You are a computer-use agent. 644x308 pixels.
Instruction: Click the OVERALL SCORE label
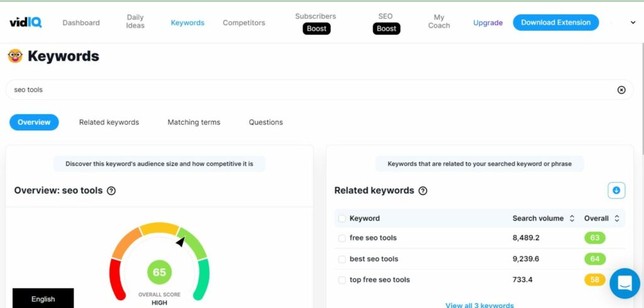point(159,295)
